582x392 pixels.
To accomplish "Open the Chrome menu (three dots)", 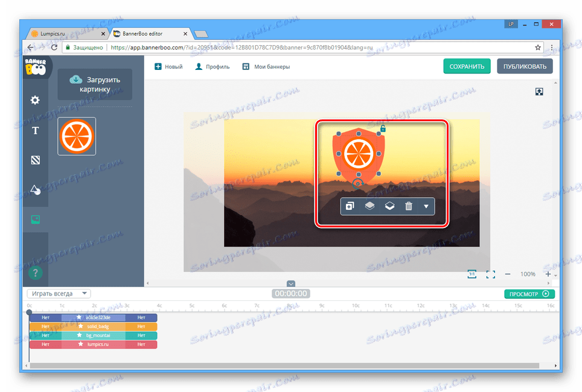I will click(x=552, y=48).
